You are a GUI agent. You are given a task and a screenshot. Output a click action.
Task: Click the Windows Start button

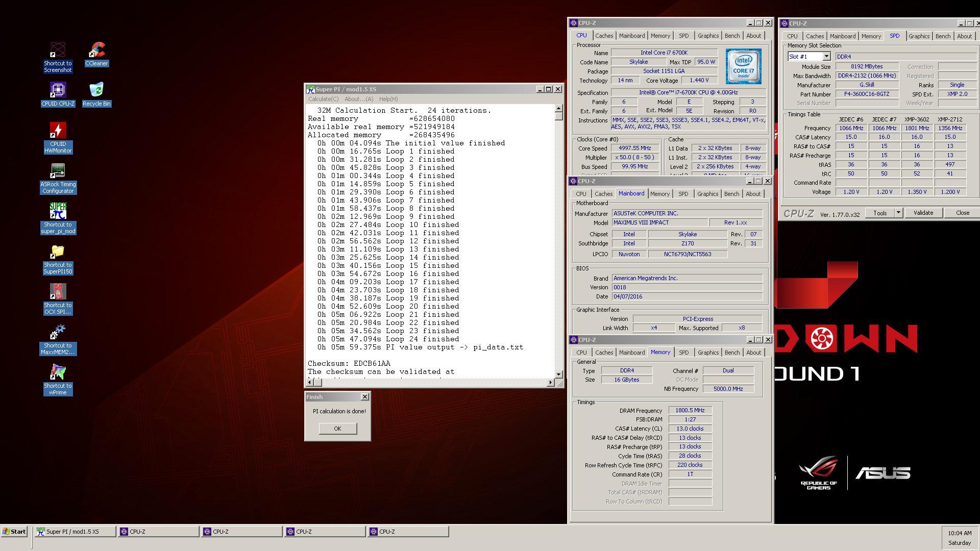coord(14,532)
